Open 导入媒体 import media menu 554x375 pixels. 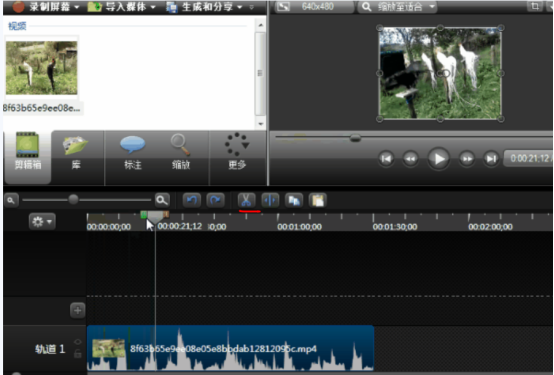click(121, 6)
